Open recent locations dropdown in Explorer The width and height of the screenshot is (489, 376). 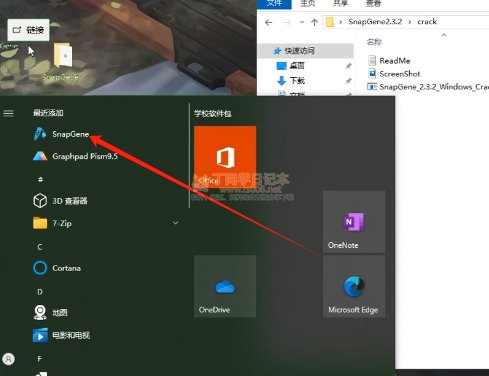302,22
